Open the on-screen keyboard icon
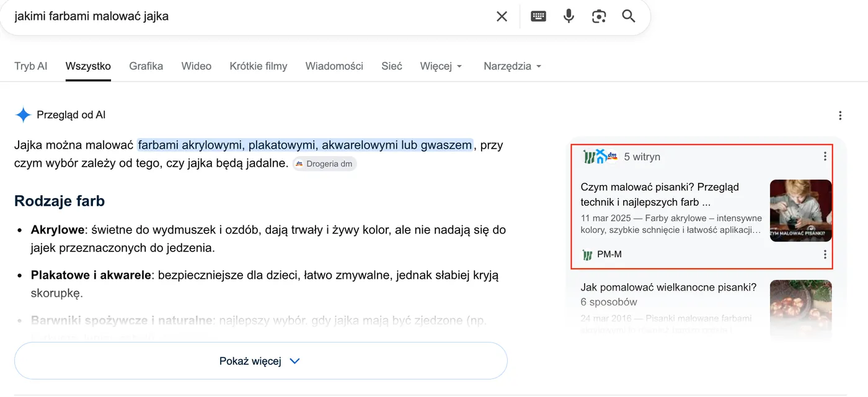 (x=538, y=17)
